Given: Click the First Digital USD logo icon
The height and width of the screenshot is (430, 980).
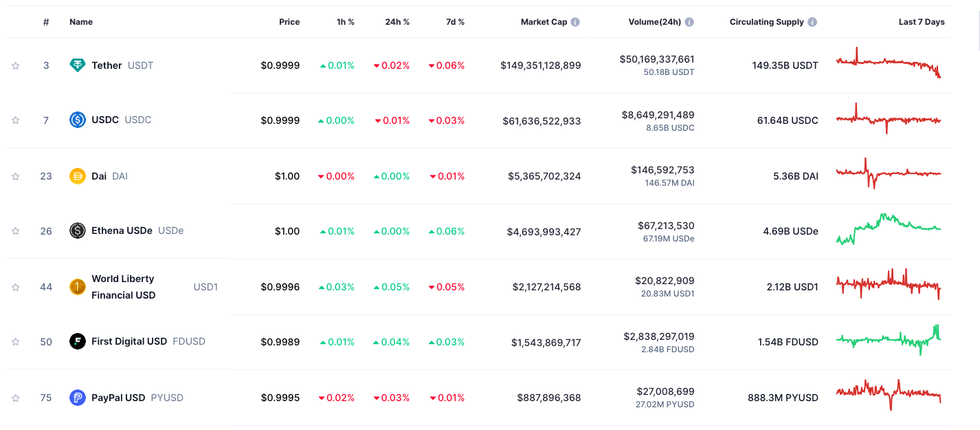Looking at the screenshot, I should click(78, 341).
